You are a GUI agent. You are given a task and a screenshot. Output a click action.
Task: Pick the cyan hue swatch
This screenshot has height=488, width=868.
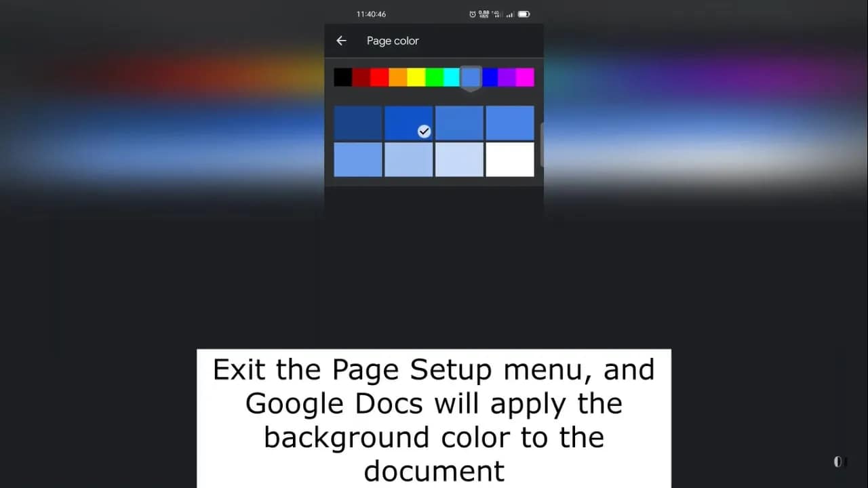tap(452, 77)
